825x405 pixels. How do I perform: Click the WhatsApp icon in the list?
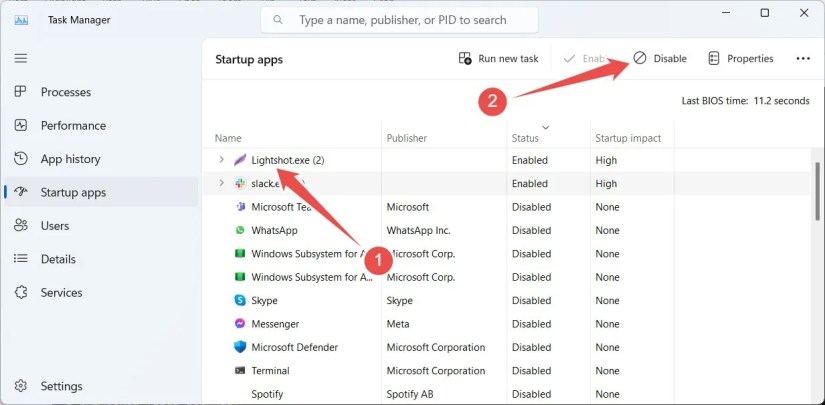pyautogui.click(x=240, y=230)
